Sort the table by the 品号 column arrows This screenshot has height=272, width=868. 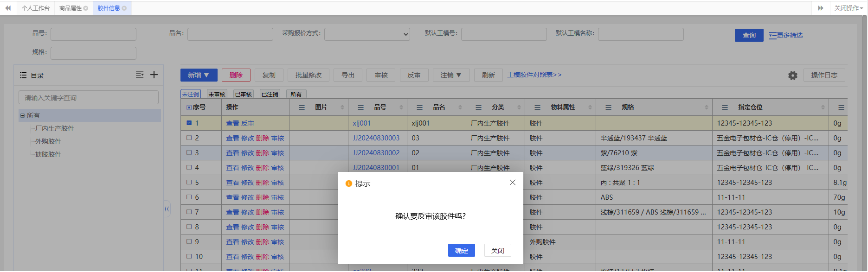point(401,108)
